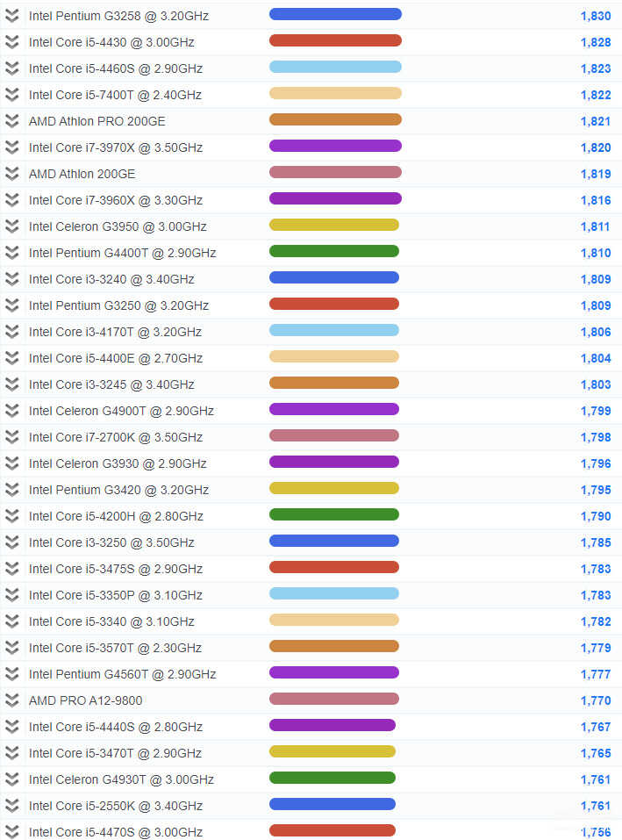Click the score 1,821 for Athlon PRO 200GE
This screenshot has height=840, width=622.
tap(596, 121)
